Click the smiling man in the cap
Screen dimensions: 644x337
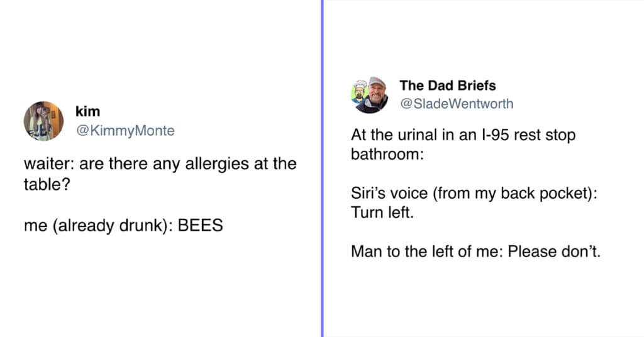pyautogui.click(x=373, y=96)
